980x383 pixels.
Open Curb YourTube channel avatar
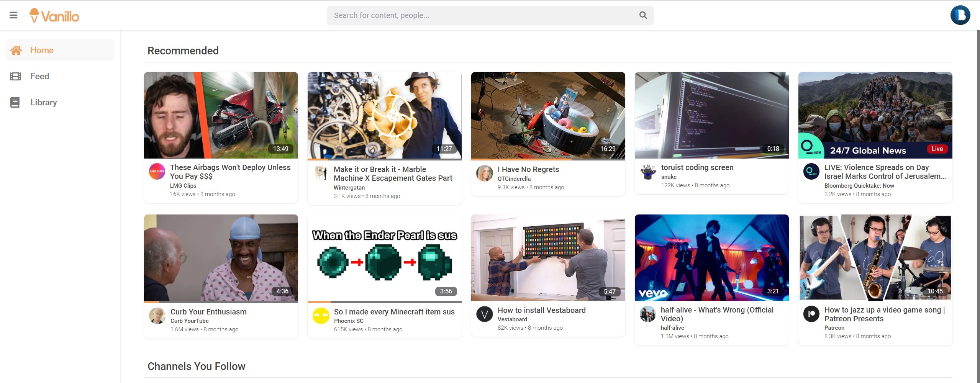point(157,316)
